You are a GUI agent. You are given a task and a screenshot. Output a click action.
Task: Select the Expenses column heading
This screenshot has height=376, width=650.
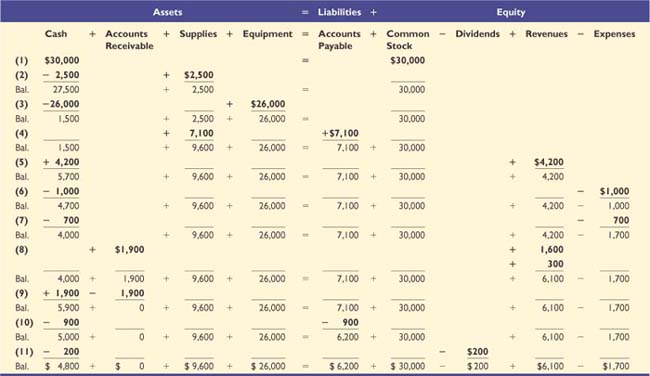pos(614,34)
